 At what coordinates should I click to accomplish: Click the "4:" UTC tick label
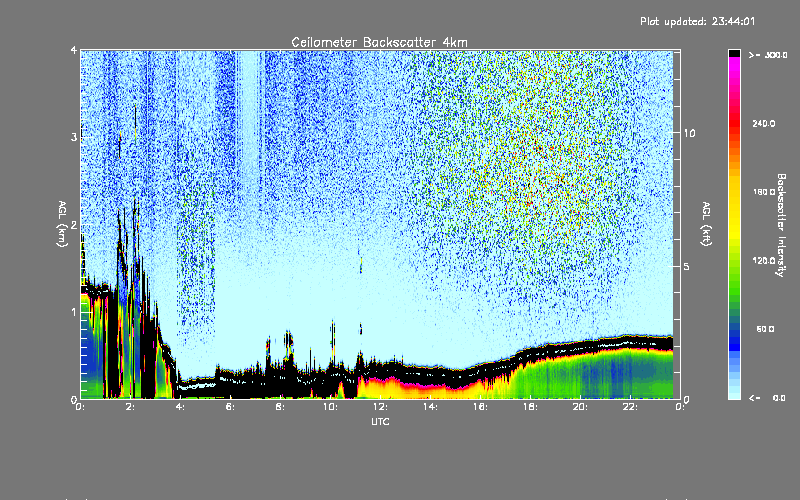tap(180, 407)
